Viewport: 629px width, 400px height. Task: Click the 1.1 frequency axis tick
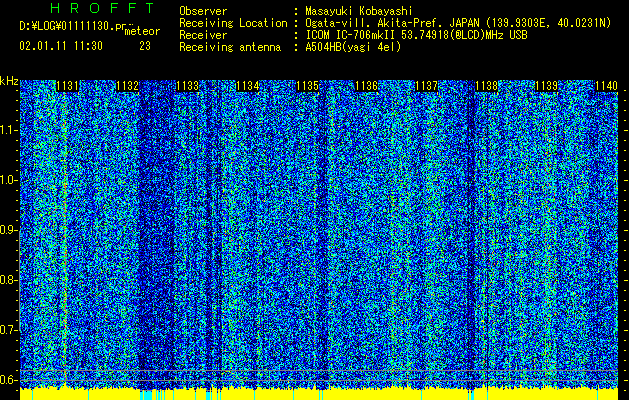tap(9, 130)
